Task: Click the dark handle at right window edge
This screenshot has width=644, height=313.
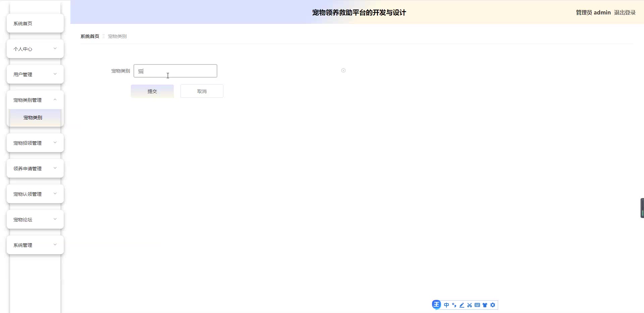Action: [642, 208]
